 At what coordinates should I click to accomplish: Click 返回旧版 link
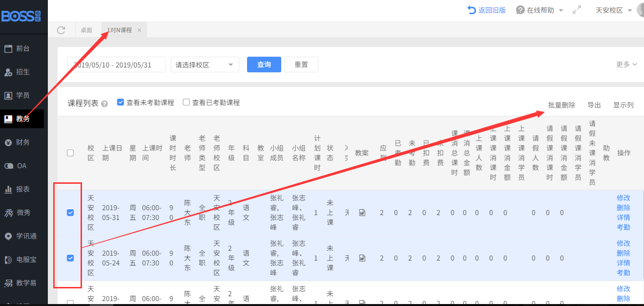tap(486, 10)
